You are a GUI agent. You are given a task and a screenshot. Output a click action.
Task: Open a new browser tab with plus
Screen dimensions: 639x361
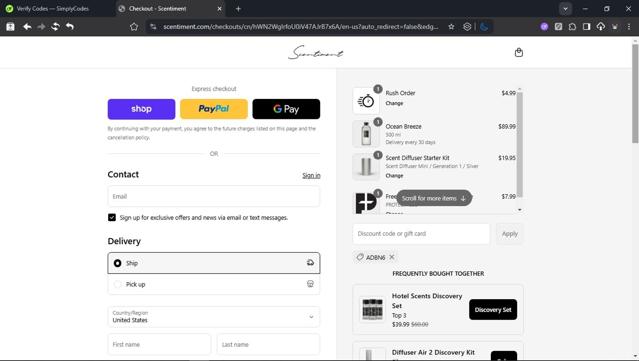click(x=238, y=9)
